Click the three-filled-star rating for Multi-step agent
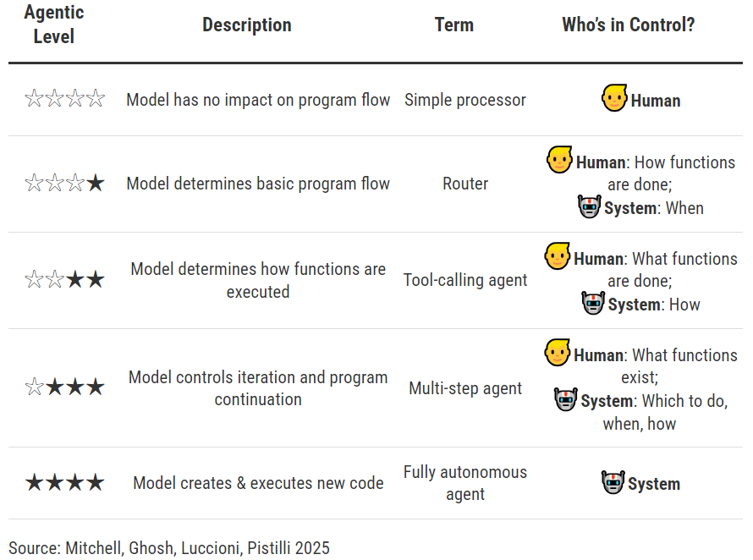Viewport: 753px width, 560px height. coord(64,387)
